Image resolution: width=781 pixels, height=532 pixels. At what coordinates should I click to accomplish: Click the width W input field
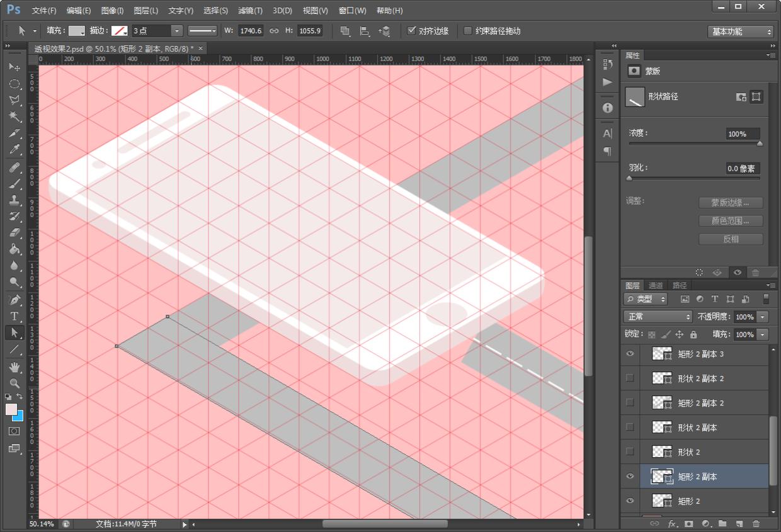(x=251, y=31)
